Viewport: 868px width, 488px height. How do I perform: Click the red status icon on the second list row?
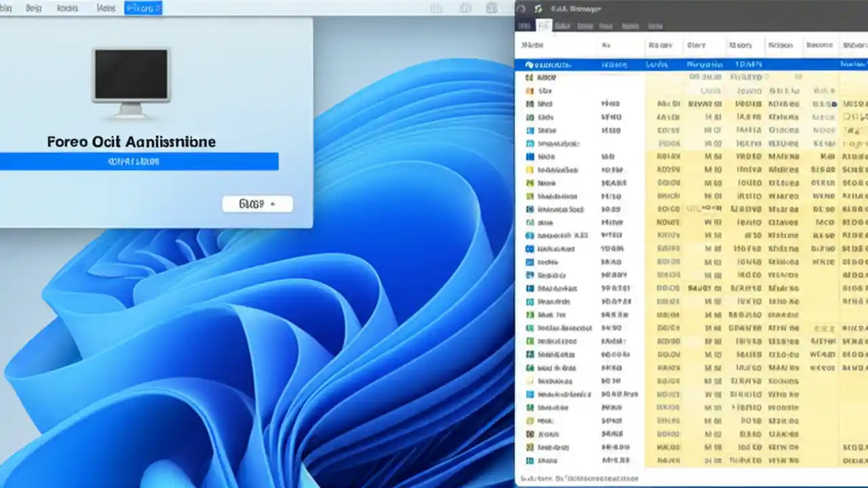530,77
